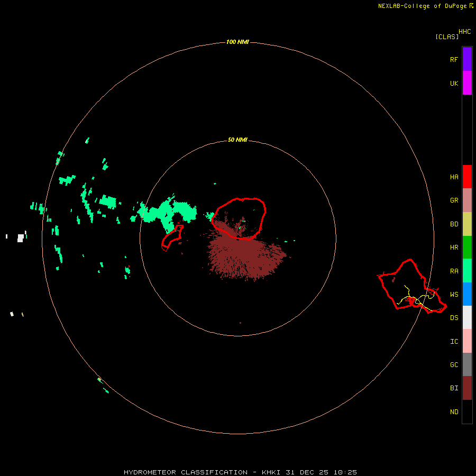Image resolution: width=476 pixels, height=476 pixels.
Task: Click the DS white legend swatch
Action: (x=467, y=317)
